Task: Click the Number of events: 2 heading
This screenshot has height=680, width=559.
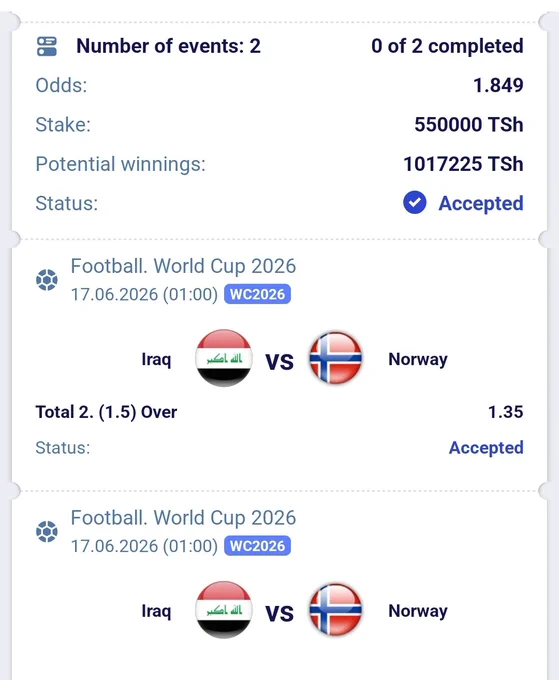Action: [169, 46]
